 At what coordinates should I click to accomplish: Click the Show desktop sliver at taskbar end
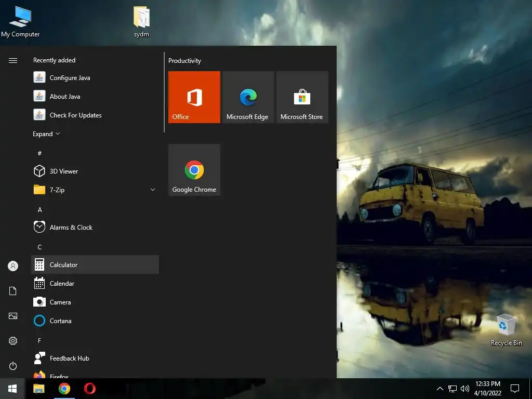coord(530,389)
